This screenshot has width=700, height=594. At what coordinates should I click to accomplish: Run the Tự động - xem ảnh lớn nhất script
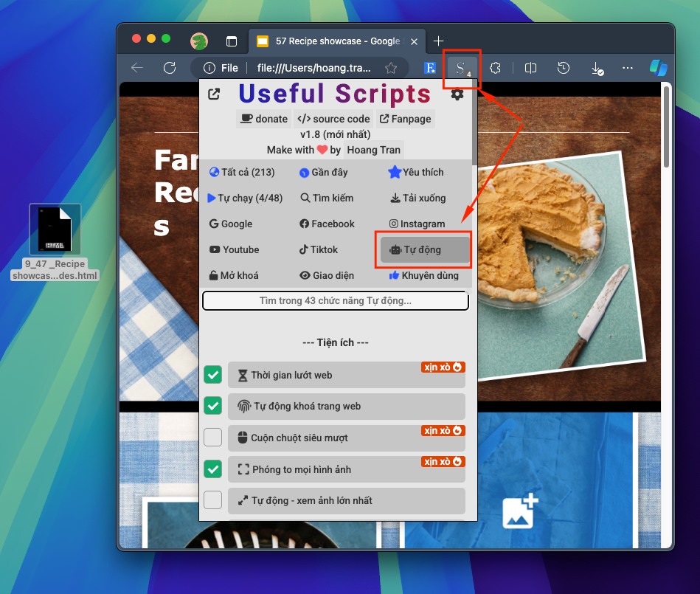(347, 500)
